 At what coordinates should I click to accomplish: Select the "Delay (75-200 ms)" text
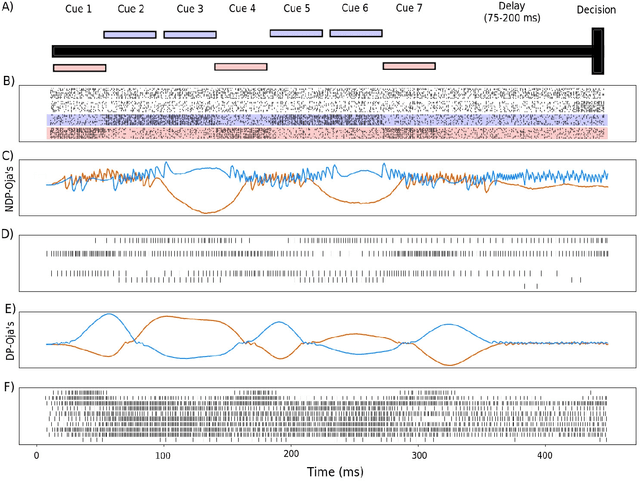(x=507, y=13)
